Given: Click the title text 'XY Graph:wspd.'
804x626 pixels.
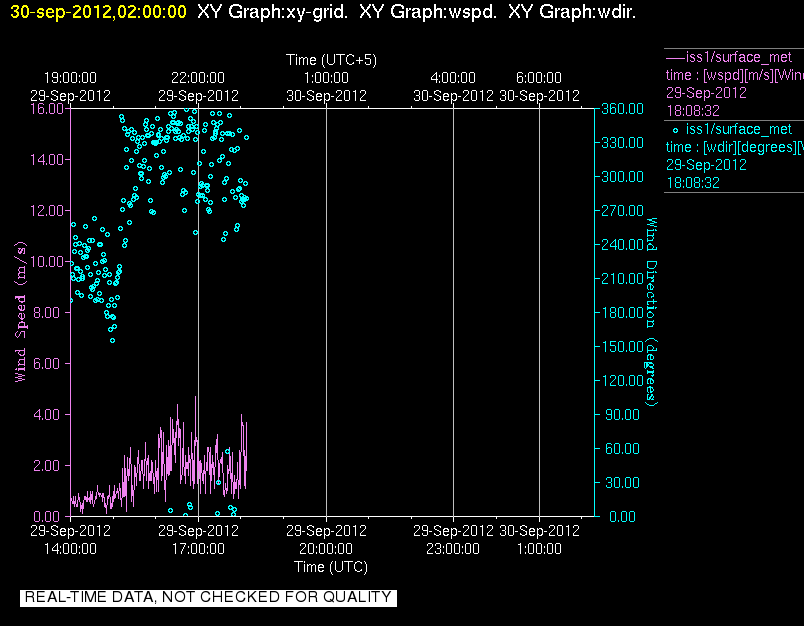Looking at the screenshot, I should click(428, 12).
